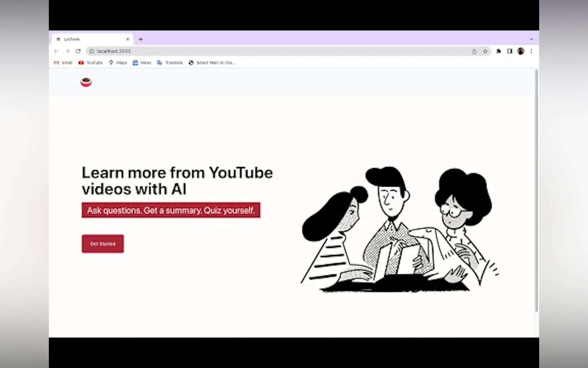Click the page vertical scrollbar
588x368 pixels.
click(x=536, y=190)
